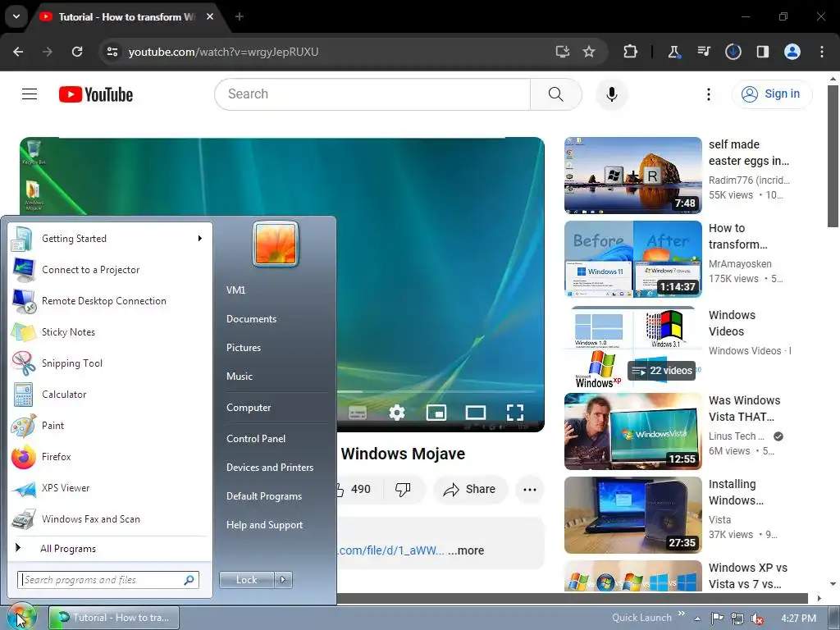This screenshot has width=840, height=630.
Task: Expand Getting Started submenu arrow
Action: pos(200,239)
